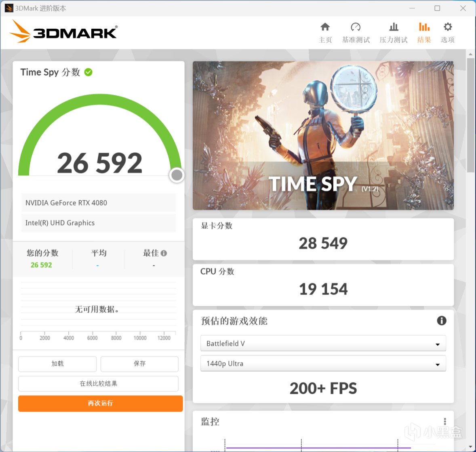Expand the Battlefield V game dropdown
The height and width of the screenshot is (452, 476).
tap(323, 344)
